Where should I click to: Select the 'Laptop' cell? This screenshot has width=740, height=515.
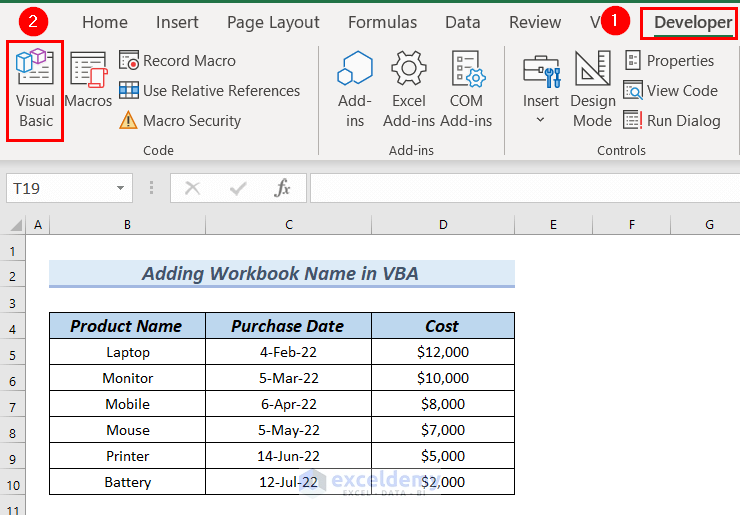point(127,352)
